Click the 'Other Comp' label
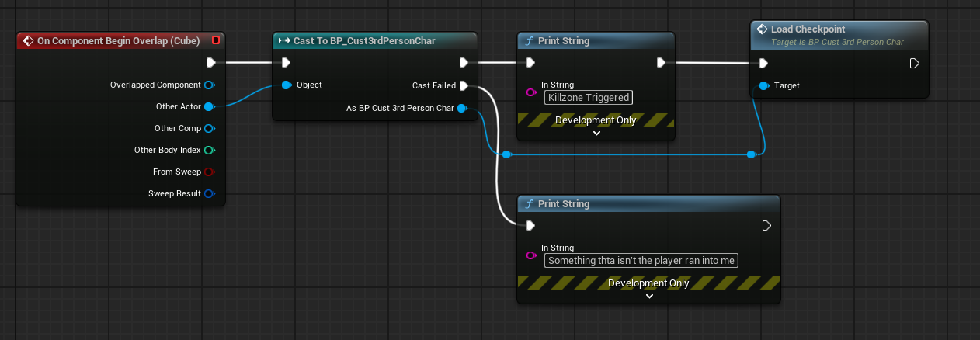 (178, 128)
